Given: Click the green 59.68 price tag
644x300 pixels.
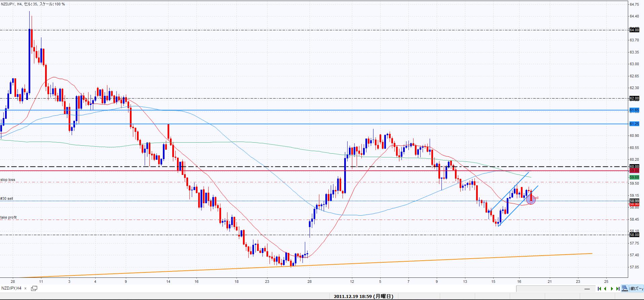Looking at the screenshot, I should [x=634, y=177].
